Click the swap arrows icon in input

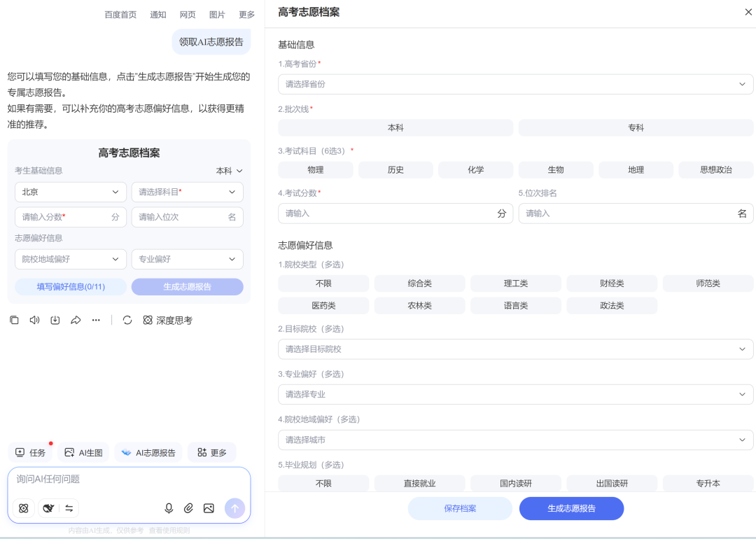[x=69, y=508]
